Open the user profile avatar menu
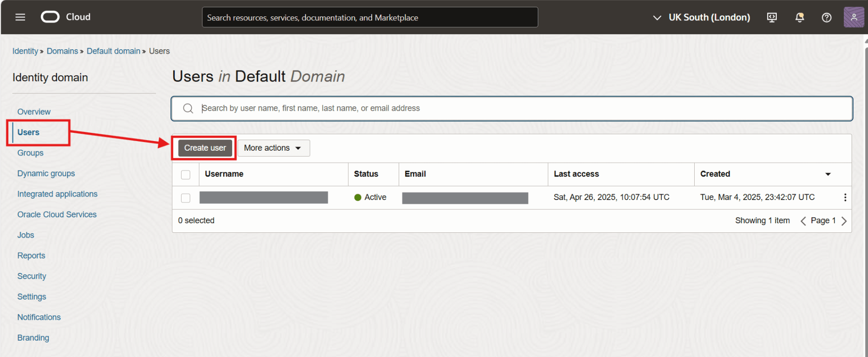 tap(854, 17)
